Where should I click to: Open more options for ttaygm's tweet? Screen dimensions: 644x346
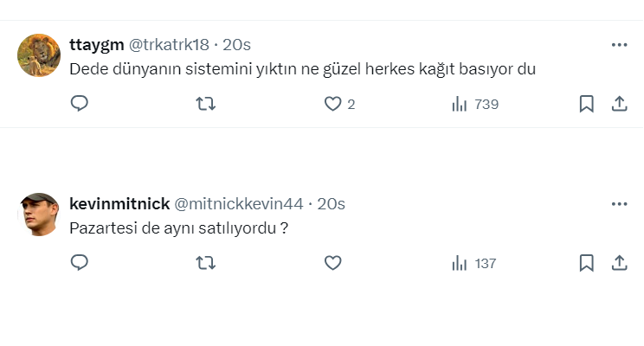[x=619, y=45]
